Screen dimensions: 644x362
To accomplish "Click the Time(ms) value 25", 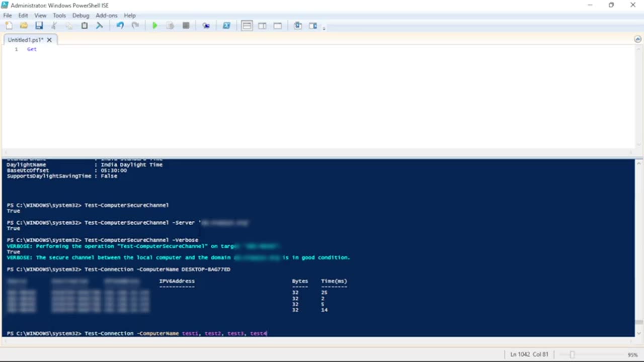I will pyautogui.click(x=324, y=293).
